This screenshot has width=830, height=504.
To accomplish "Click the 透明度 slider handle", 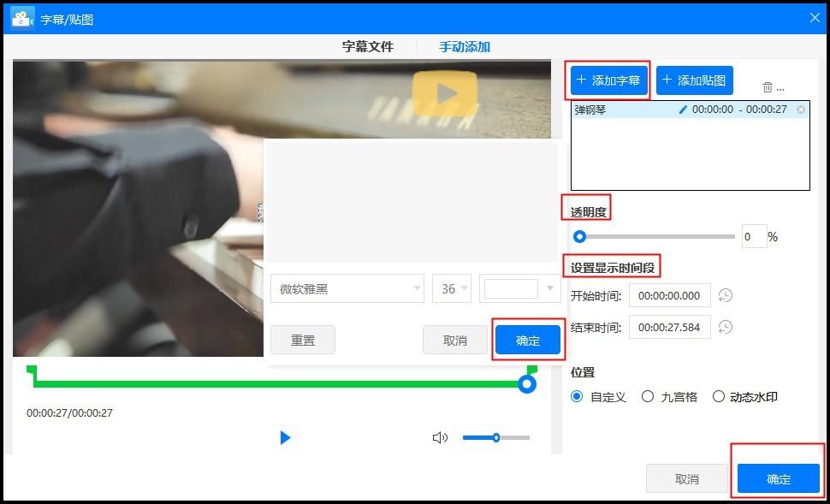I will pyautogui.click(x=579, y=237).
